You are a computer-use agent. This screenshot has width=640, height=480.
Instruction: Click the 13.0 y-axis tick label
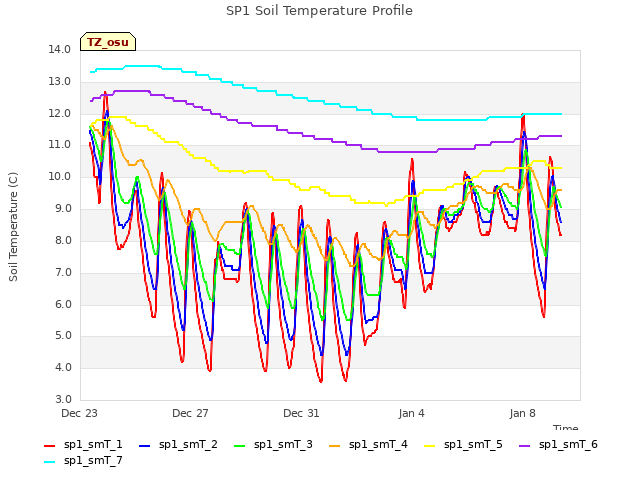[x=60, y=81]
